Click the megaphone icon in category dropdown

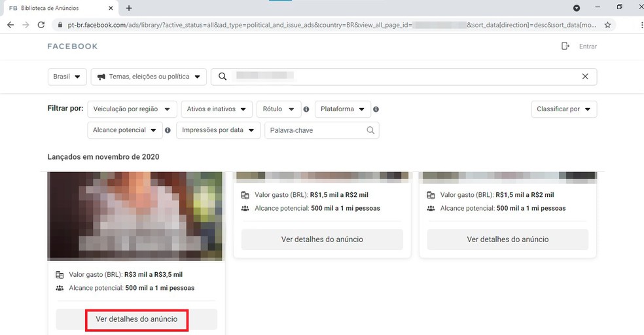101,77
